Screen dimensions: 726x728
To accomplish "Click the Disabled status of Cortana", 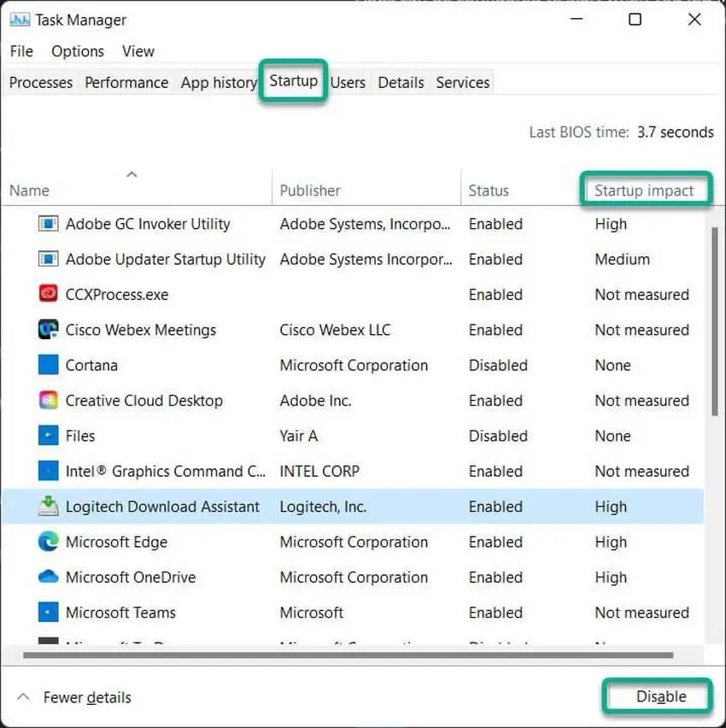I will (498, 365).
